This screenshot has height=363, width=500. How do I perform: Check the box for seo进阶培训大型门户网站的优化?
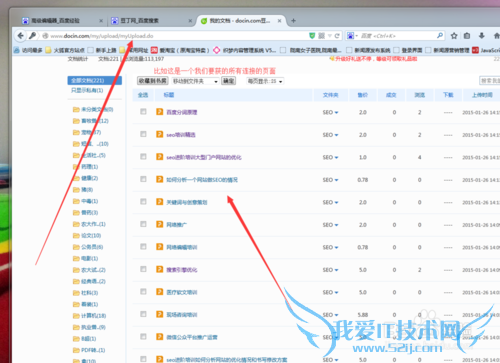(143, 156)
